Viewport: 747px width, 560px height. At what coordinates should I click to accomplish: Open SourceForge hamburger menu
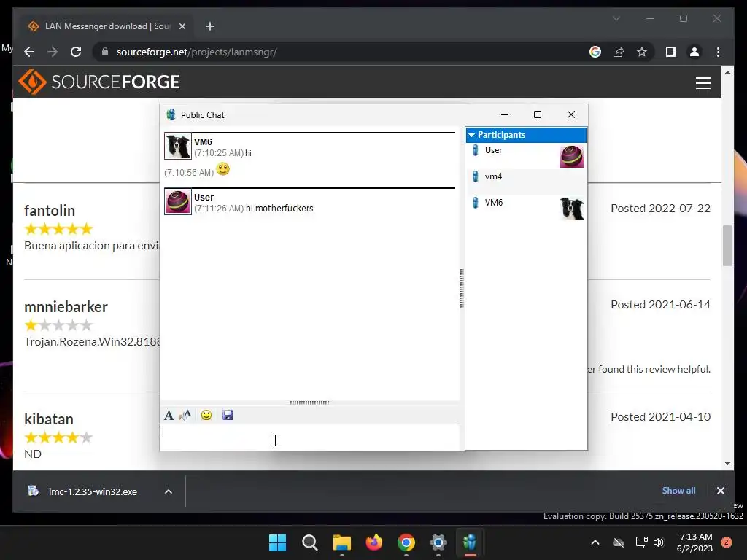point(703,83)
